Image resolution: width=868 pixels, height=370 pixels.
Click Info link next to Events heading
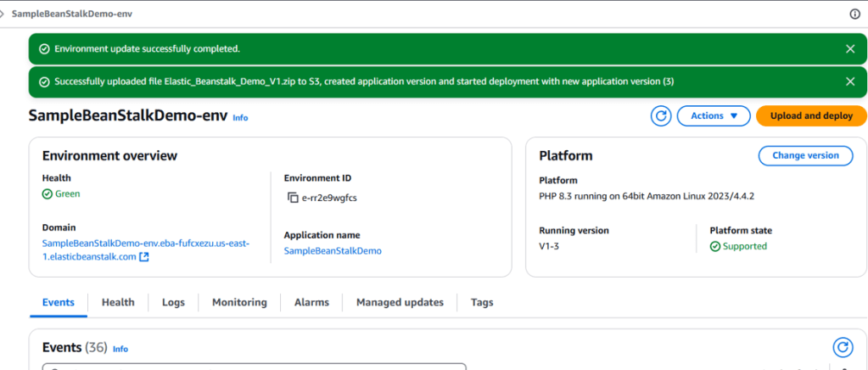click(120, 349)
